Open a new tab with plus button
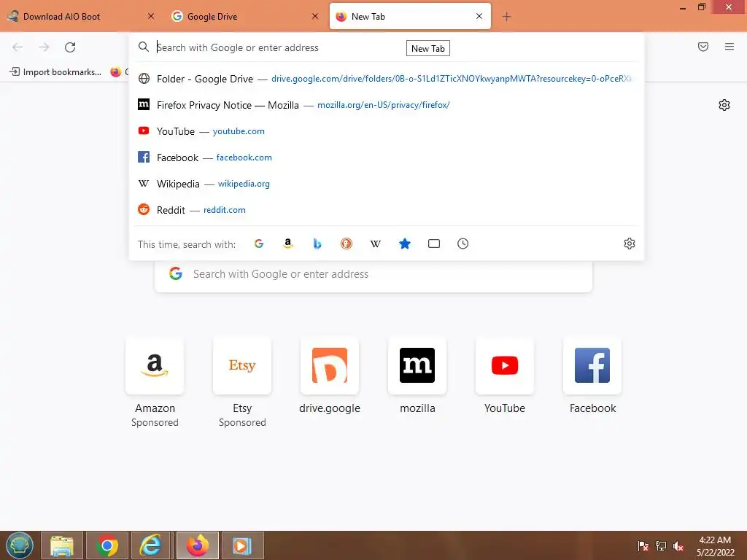Screen dimensions: 747x560 tap(506, 17)
